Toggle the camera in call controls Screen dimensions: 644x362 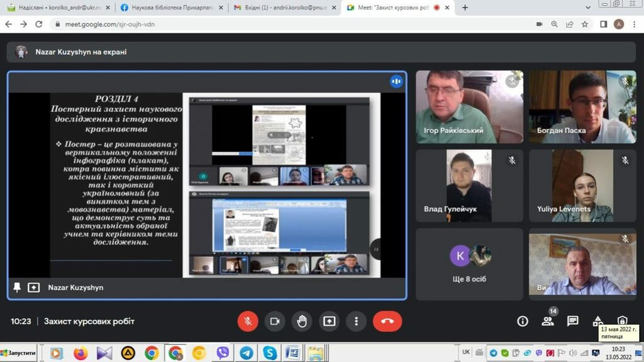[274, 321]
